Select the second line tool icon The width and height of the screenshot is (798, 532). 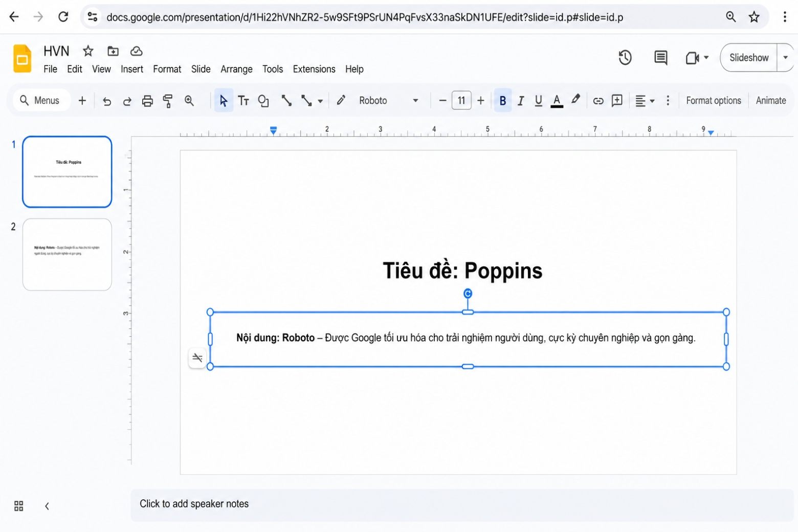click(x=306, y=101)
